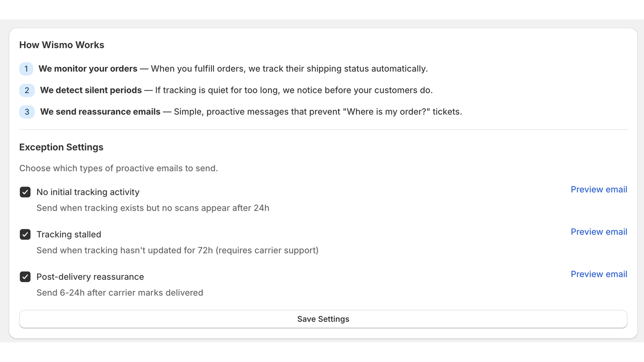
Task: Preview email for No initial tracking activity
Action: 599,189
